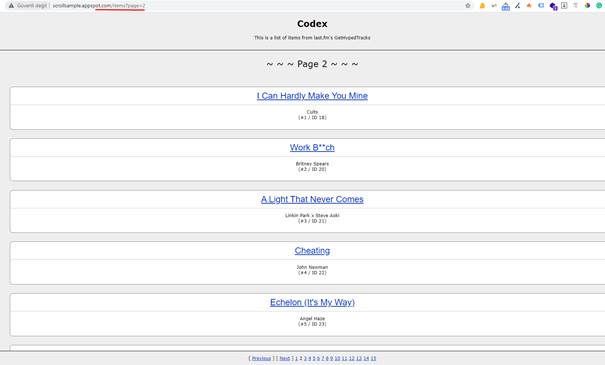Click the '~ ~ ~ Page 2 ~ ~ ~' heading
Viewport: 605px width, 365px height.
(x=312, y=64)
